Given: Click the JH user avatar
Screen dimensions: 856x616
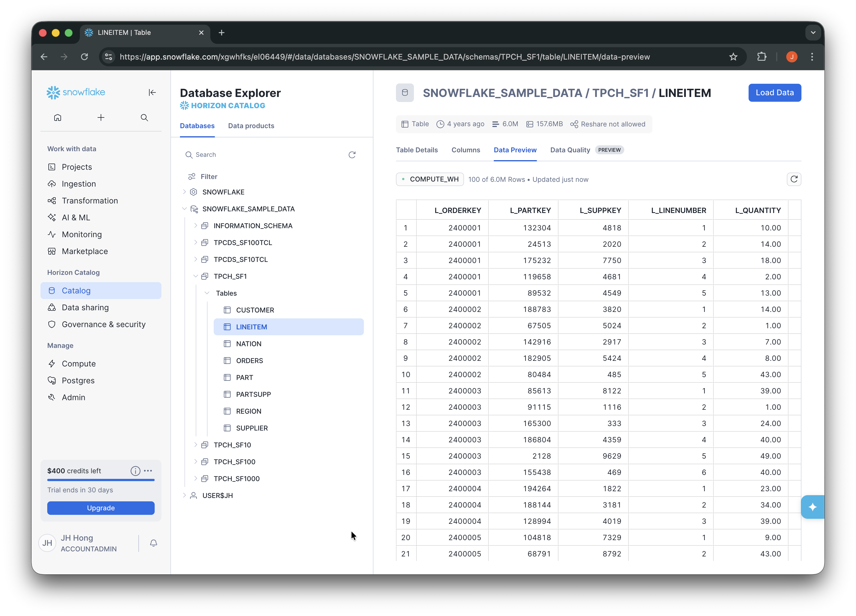Looking at the screenshot, I should point(47,543).
